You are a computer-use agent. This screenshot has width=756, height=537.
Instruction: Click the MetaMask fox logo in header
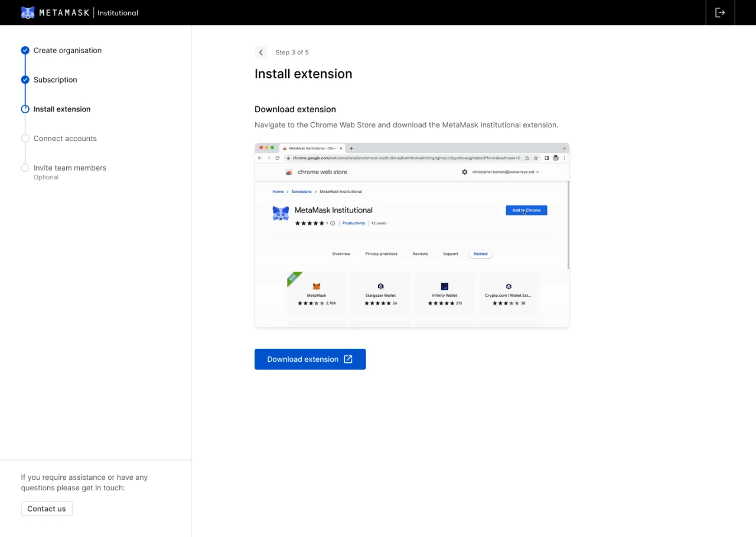tap(28, 12)
